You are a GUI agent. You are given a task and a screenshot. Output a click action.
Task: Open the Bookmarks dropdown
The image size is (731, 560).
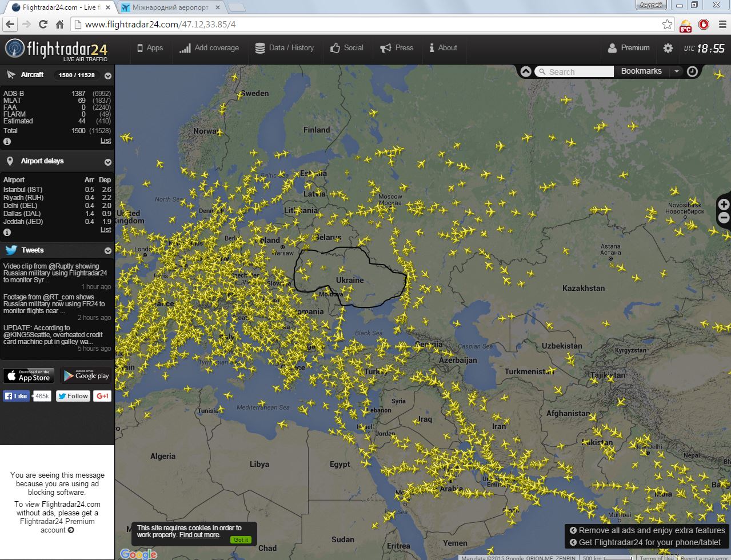pyautogui.click(x=676, y=71)
